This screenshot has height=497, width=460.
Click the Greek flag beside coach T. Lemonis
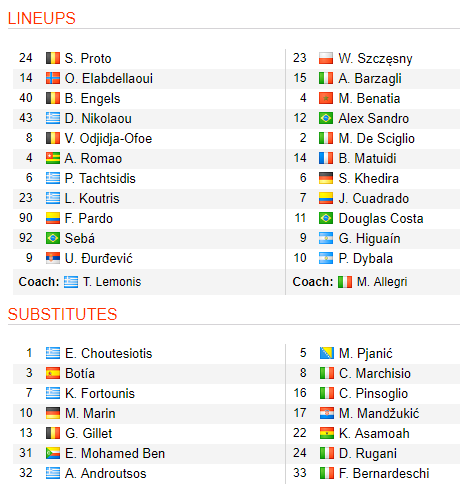coord(71,282)
